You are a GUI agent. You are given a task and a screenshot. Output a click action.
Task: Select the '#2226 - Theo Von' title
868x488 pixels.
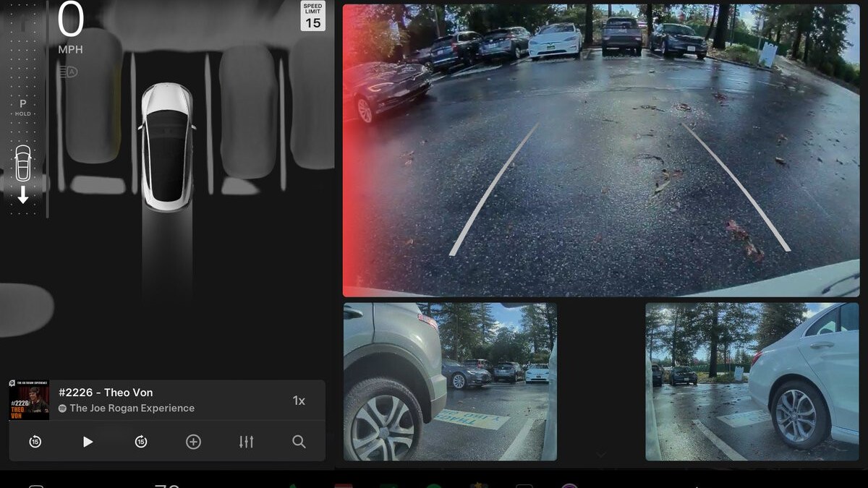pos(106,393)
